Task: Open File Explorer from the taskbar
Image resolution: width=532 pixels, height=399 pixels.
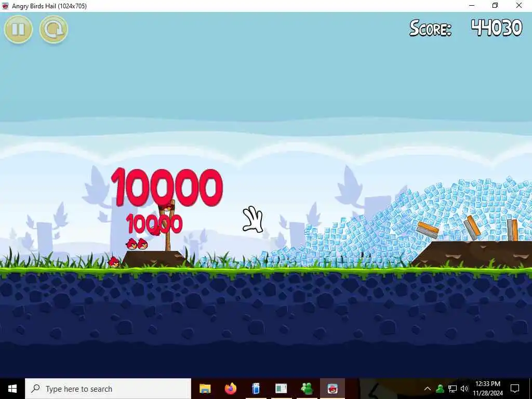Action: [205, 389]
